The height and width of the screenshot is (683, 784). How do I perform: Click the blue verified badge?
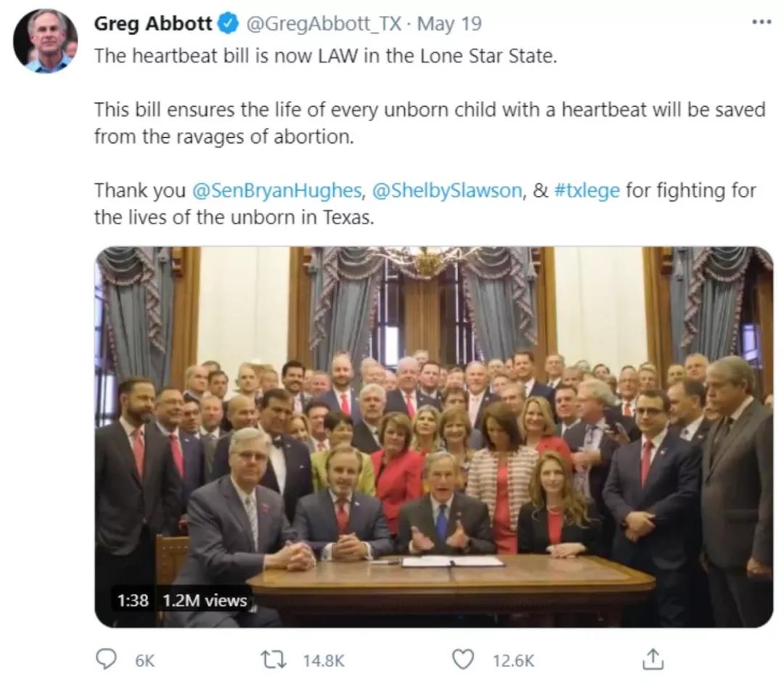click(229, 23)
